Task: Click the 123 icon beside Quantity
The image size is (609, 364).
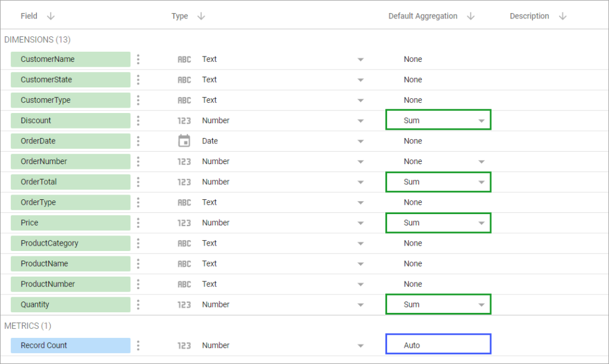Action: (184, 304)
